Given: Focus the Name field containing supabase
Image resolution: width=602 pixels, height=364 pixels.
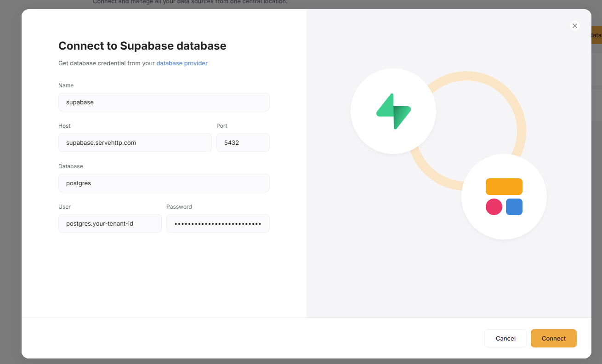Looking at the screenshot, I should coord(164,102).
